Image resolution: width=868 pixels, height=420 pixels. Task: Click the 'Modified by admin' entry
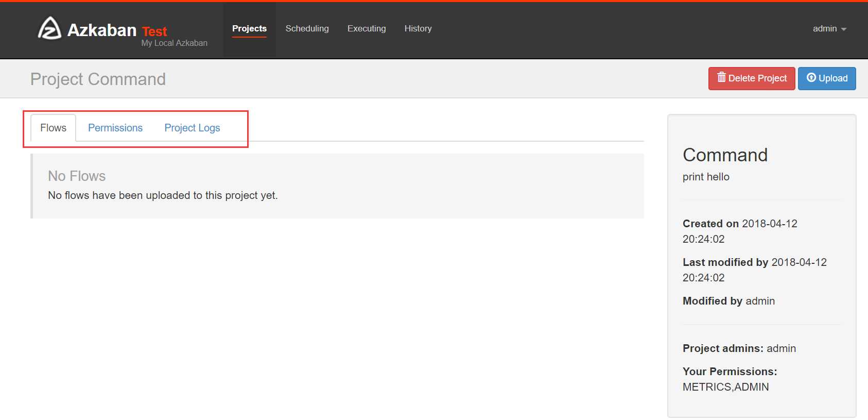coord(728,301)
